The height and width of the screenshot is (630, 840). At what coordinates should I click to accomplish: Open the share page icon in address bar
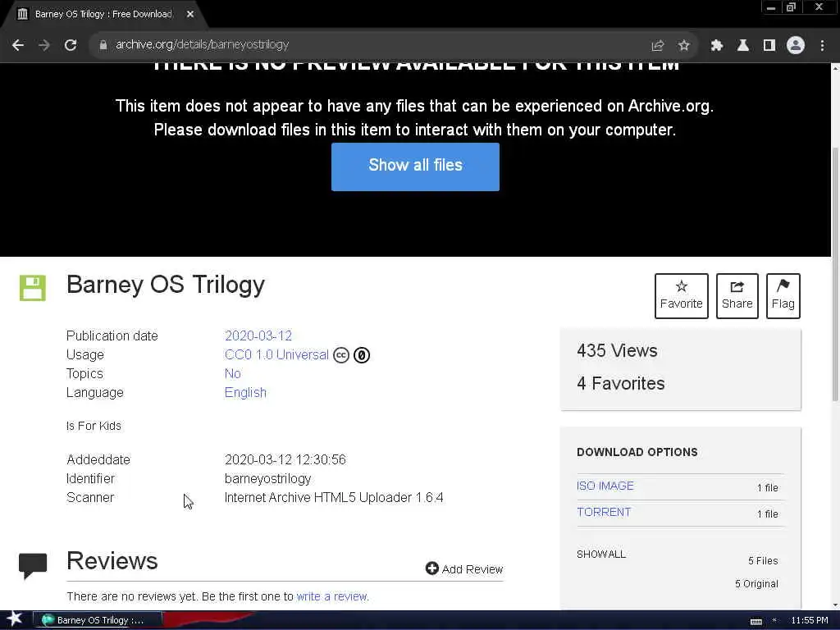click(658, 46)
